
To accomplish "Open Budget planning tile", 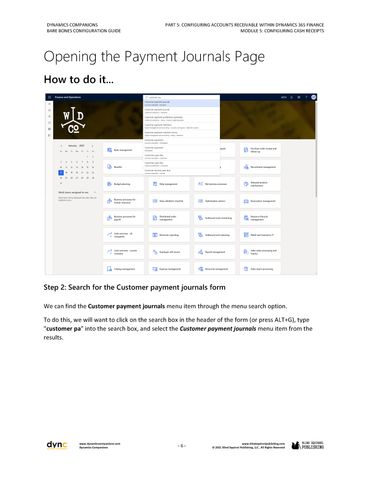I will click(124, 184).
